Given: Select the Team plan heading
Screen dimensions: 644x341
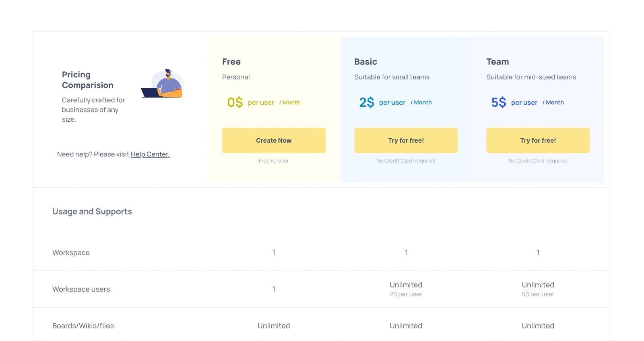Looking at the screenshot, I should click(x=497, y=62).
